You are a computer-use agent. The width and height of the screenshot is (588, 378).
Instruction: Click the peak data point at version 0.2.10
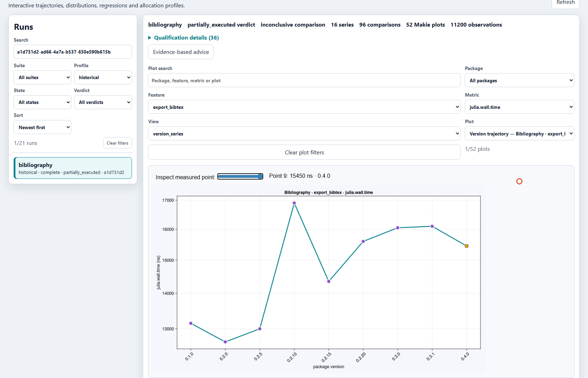294,203
